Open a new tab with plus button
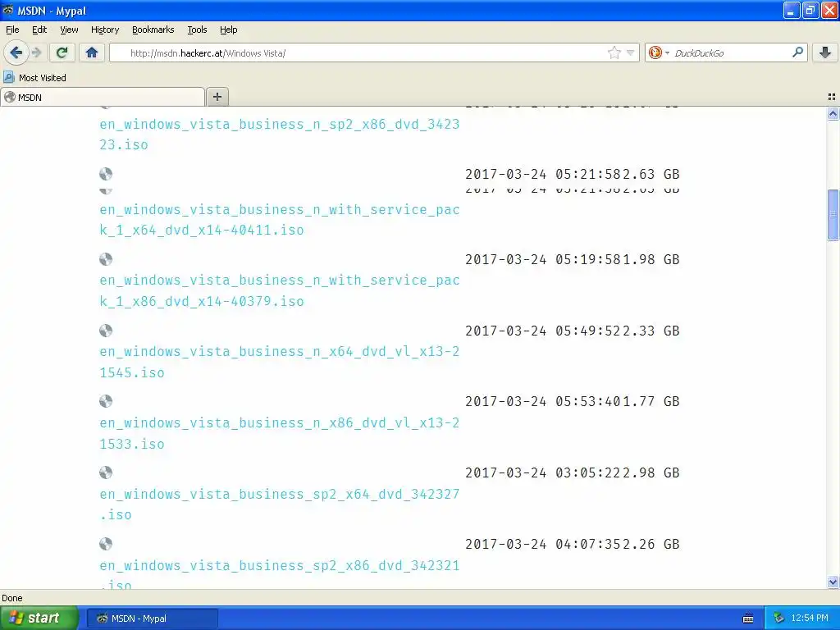The image size is (840, 630). pos(217,97)
